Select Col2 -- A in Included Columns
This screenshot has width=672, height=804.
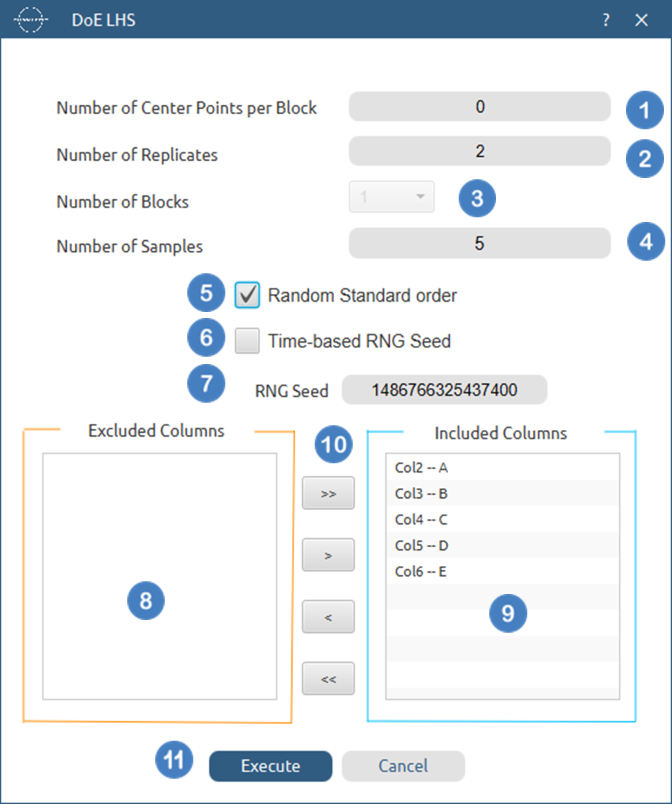(421, 468)
